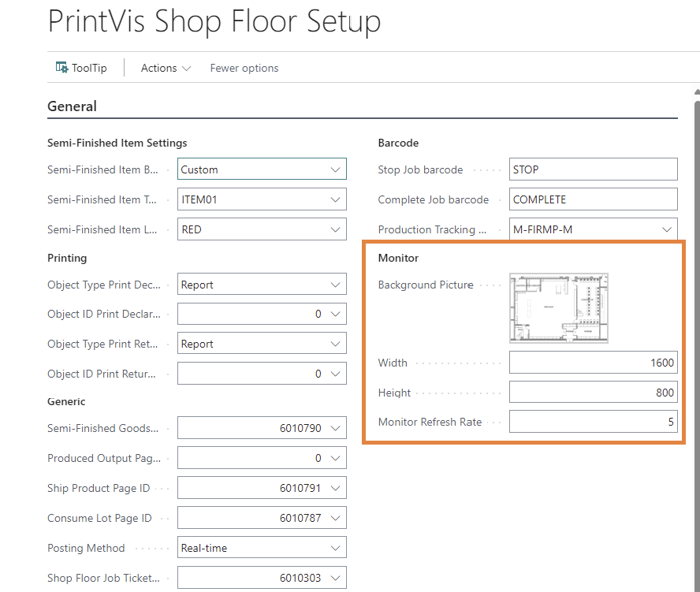
Task: Open Produced Output Pag... lookup arrow
Action: tap(335, 458)
